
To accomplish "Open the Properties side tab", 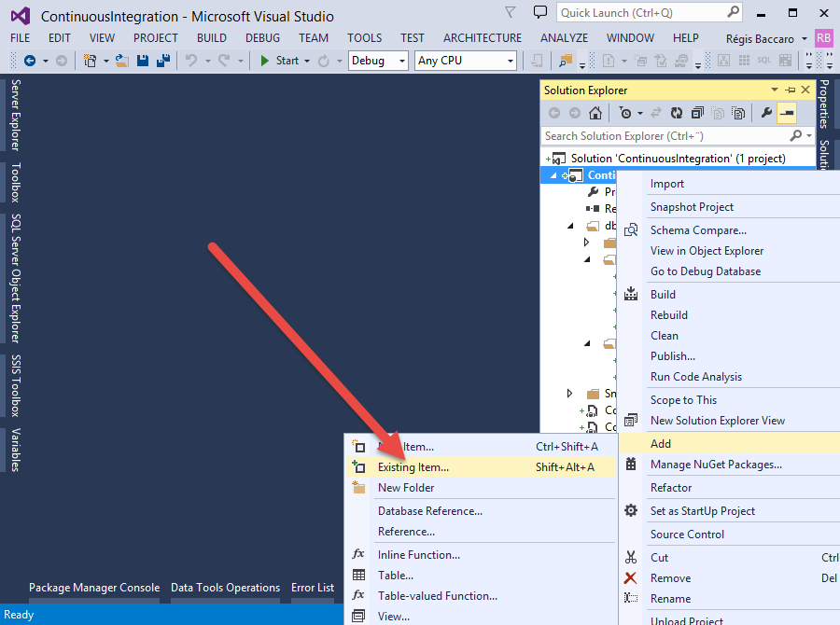I will [824, 104].
